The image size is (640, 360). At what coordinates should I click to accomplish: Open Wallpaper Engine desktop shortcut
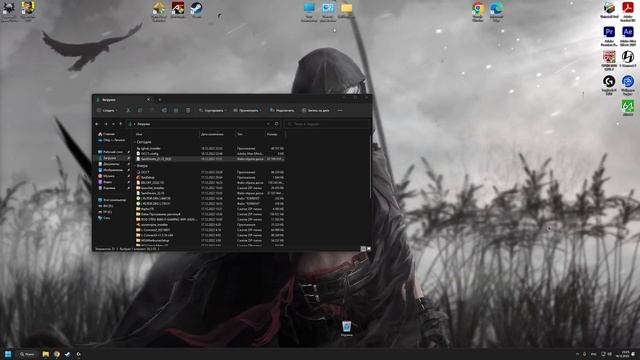click(x=628, y=84)
